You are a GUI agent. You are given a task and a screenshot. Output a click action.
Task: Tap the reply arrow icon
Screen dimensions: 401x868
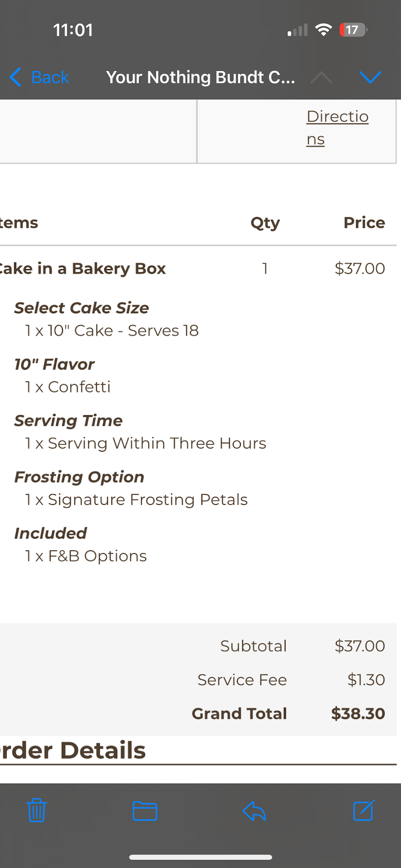coord(254,811)
